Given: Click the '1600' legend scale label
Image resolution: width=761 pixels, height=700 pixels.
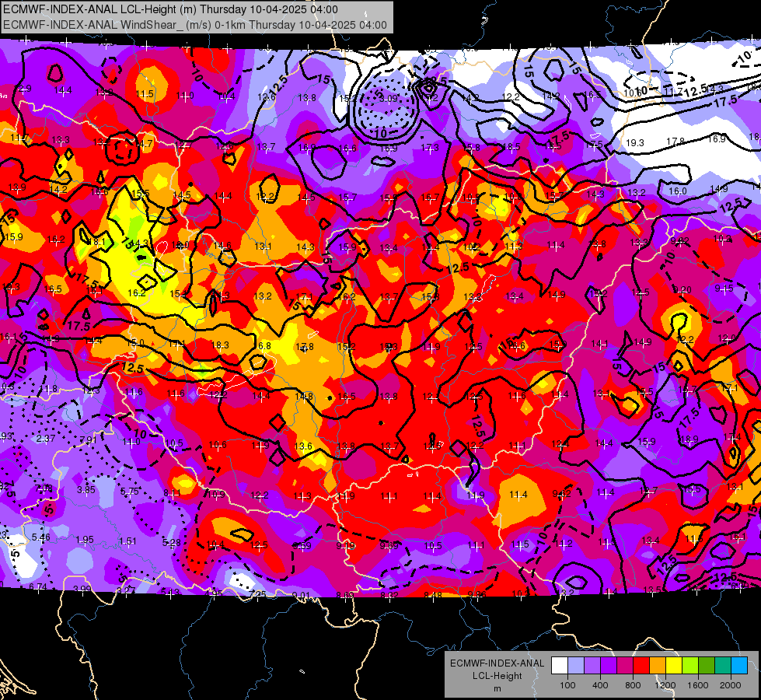Looking at the screenshot, I should 698,685.
